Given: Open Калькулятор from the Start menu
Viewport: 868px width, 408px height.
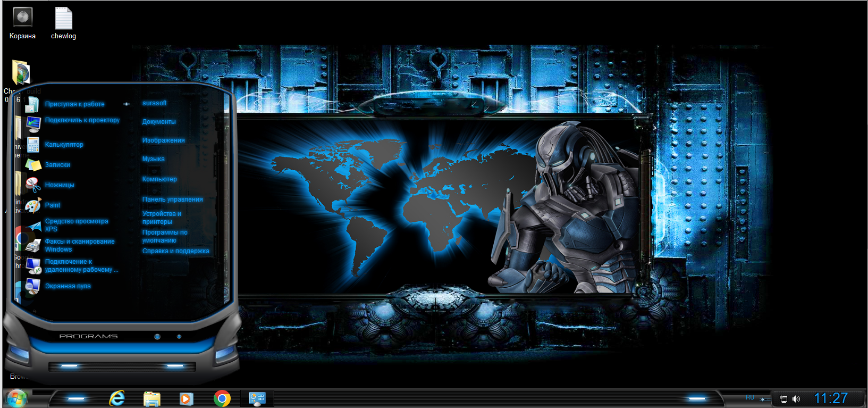Looking at the screenshot, I should pyautogui.click(x=64, y=145).
